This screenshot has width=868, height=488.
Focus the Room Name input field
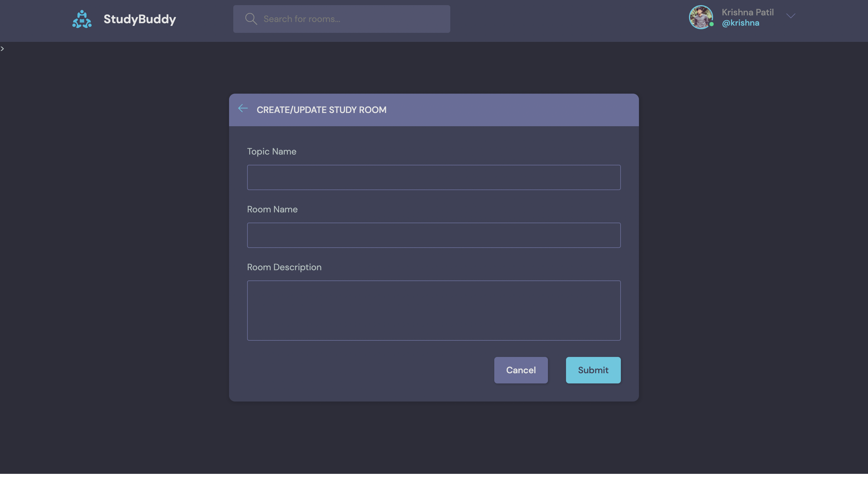point(434,235)
